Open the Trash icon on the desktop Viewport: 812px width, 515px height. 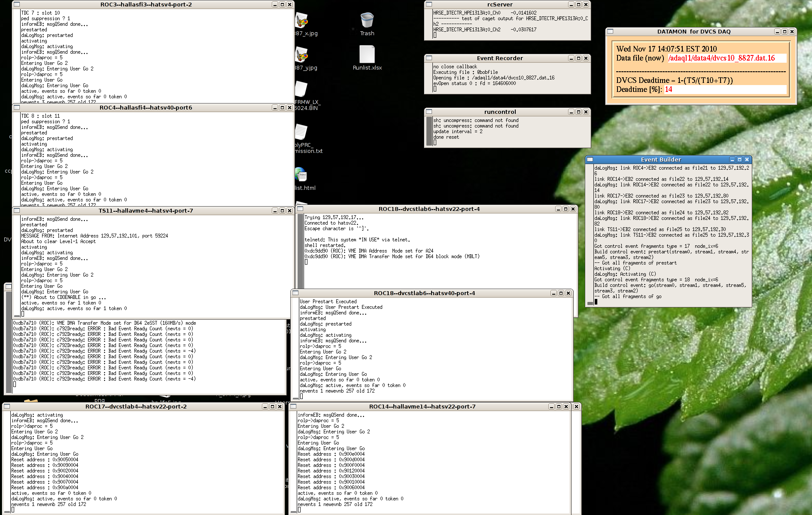(x=367, y=21)
